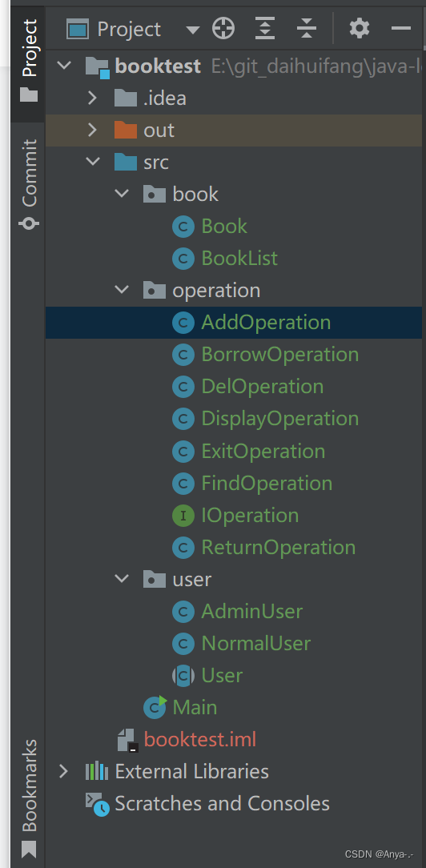Click the Expand All toolbar icon

(x=265, y=28)
